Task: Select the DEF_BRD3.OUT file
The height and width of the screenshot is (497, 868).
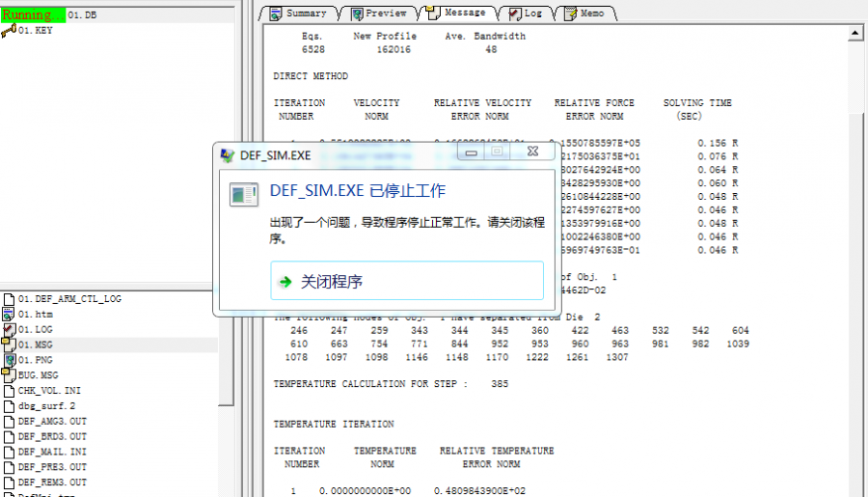Action: [x=52, y=436]
